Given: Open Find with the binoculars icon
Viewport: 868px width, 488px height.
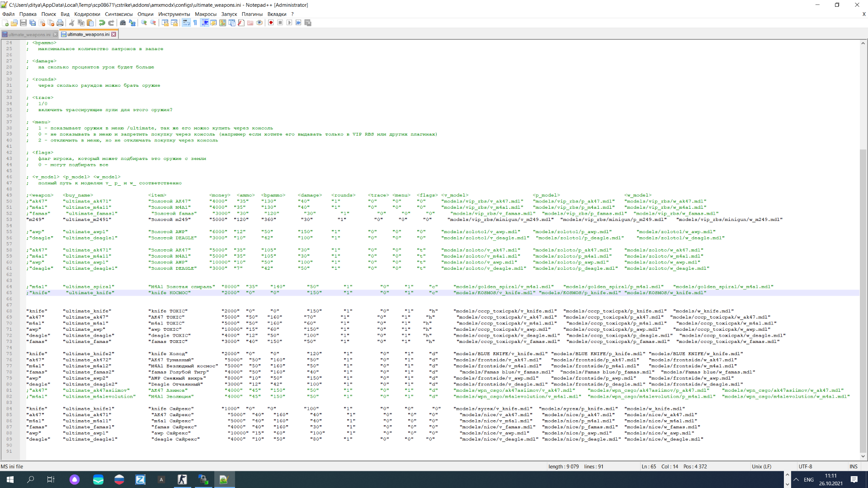Looking at the screenshot, I should (123, 23).
